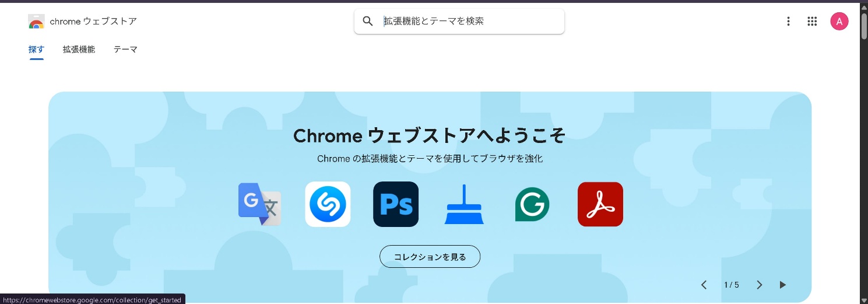
Task: Go to the previous carousel slide
Action: 704,285
